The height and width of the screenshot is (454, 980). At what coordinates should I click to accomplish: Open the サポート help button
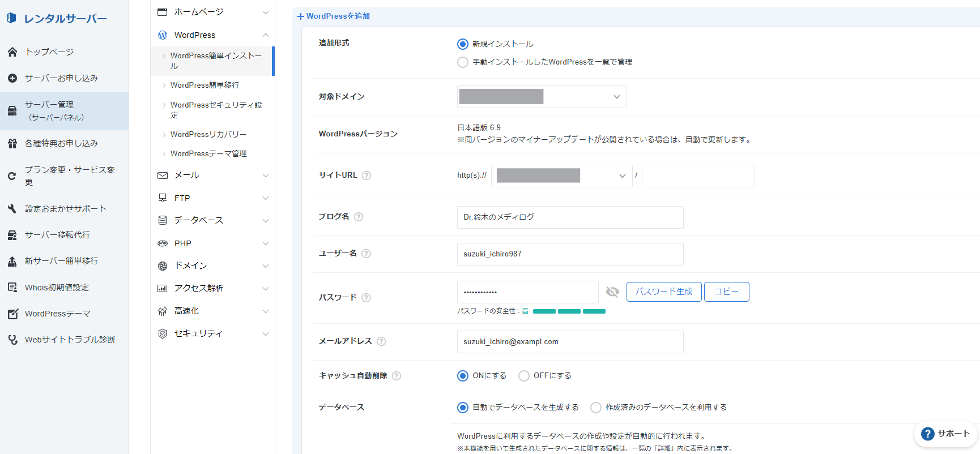(x=945, y=434)
